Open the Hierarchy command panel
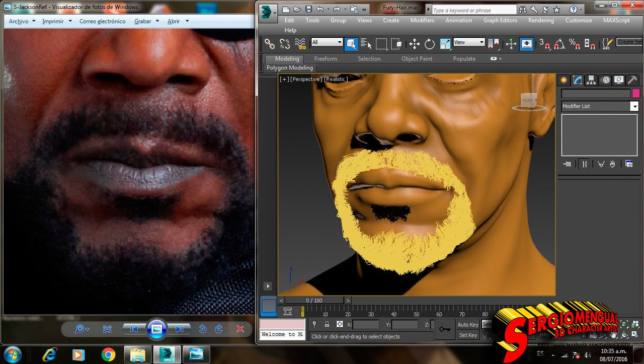Viewport: 644px width, 364px height. [591, 81]
